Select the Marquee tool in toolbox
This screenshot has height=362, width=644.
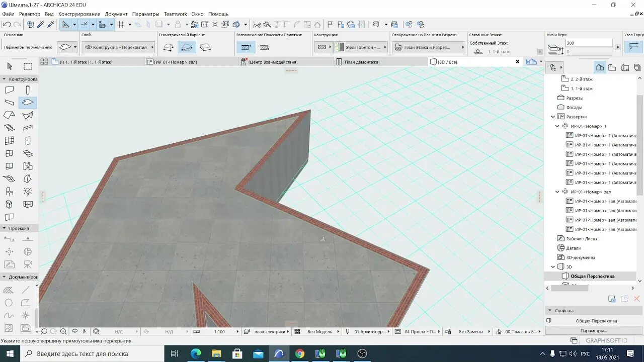coord(28,66)
